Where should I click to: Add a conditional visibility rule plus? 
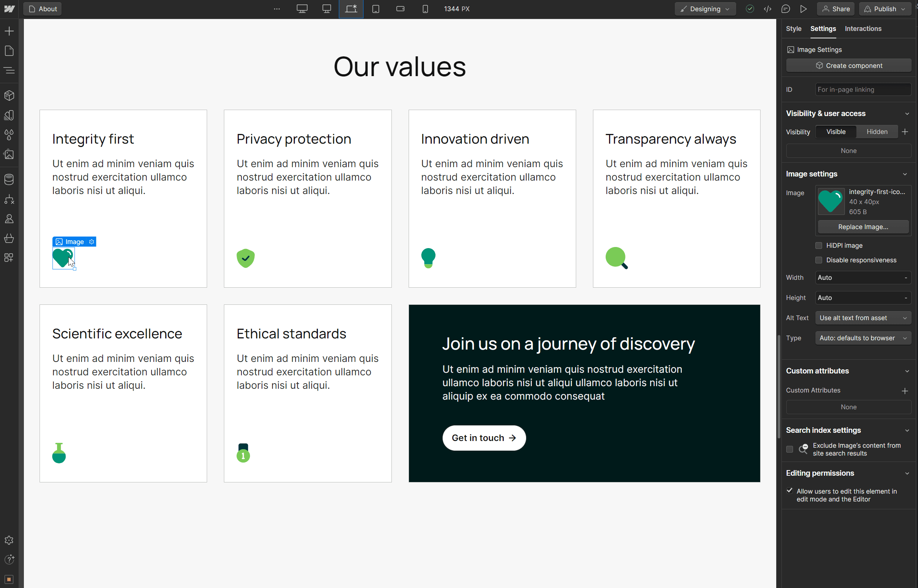coord(905,132)
